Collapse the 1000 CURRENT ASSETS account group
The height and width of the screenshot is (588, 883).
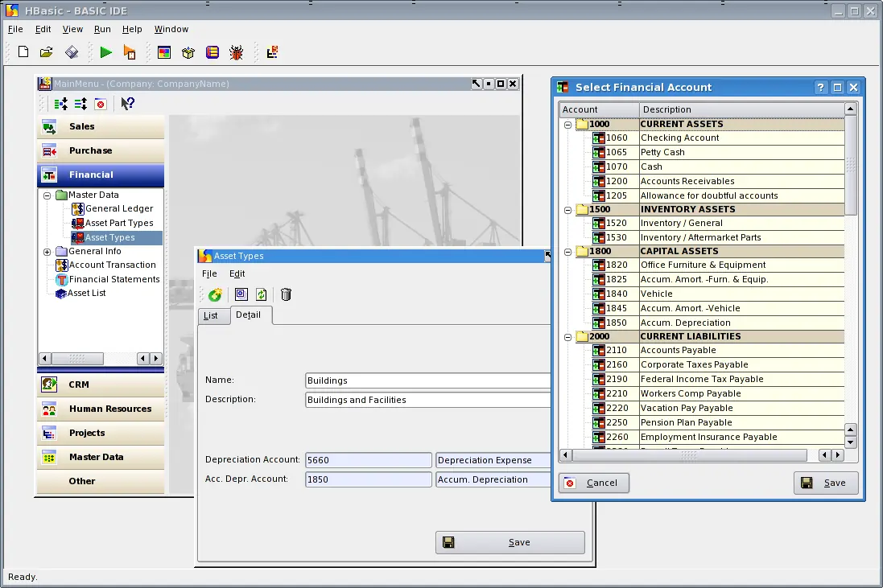(x=567, y=125)
